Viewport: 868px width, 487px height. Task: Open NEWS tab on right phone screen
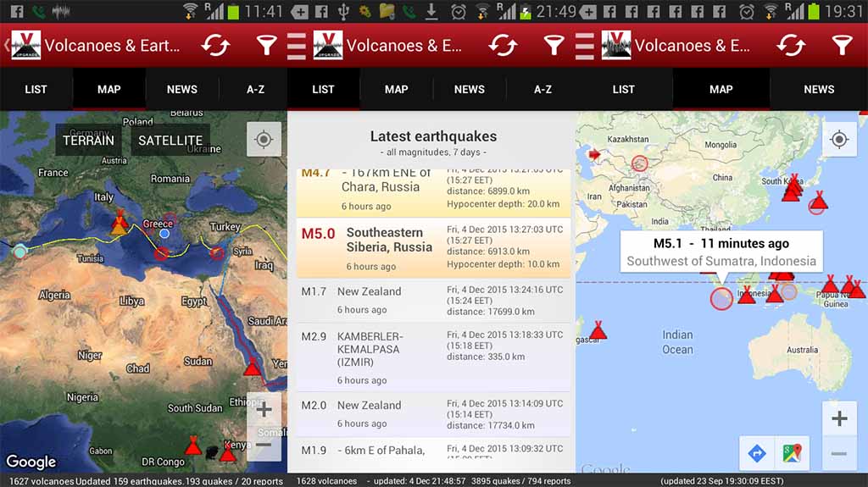(819, 89)
